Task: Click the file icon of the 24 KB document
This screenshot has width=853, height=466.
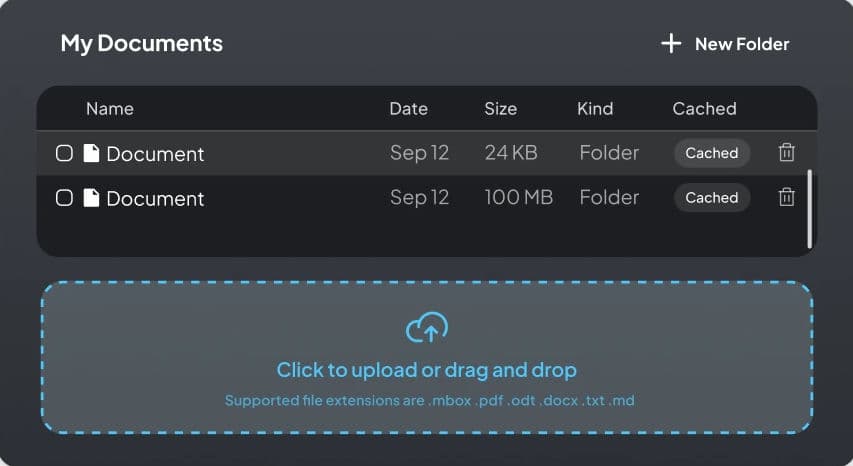Action: [x=91, y=153]
